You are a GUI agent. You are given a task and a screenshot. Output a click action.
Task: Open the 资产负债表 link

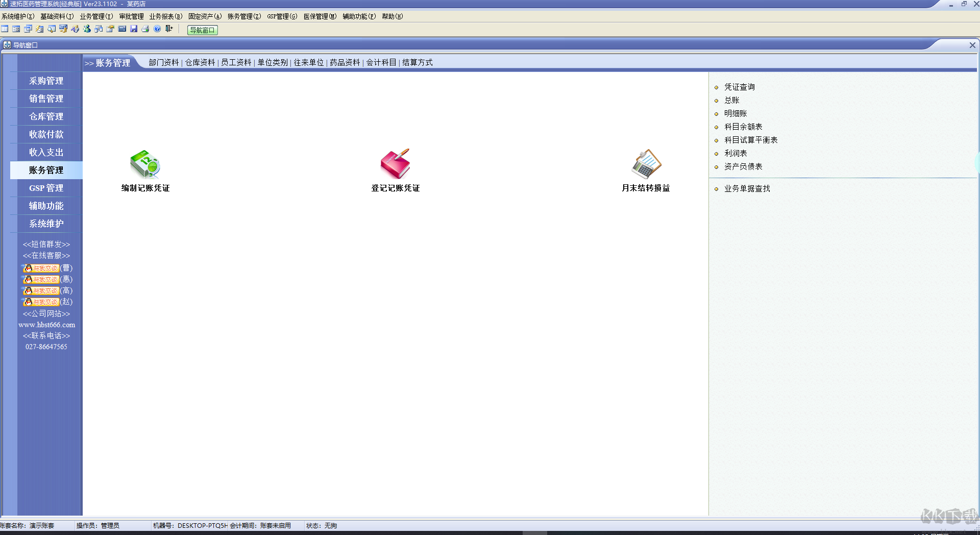[743, 166]
